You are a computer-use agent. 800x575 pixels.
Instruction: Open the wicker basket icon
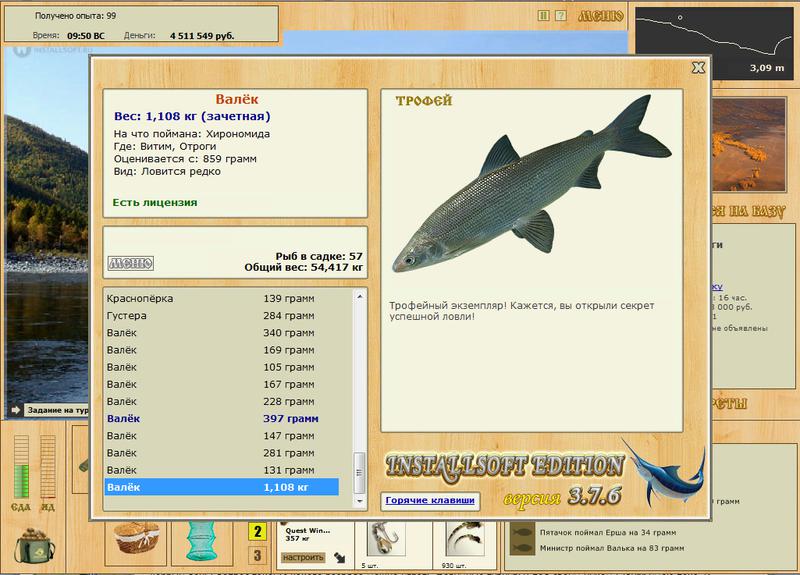click(137, 538)
